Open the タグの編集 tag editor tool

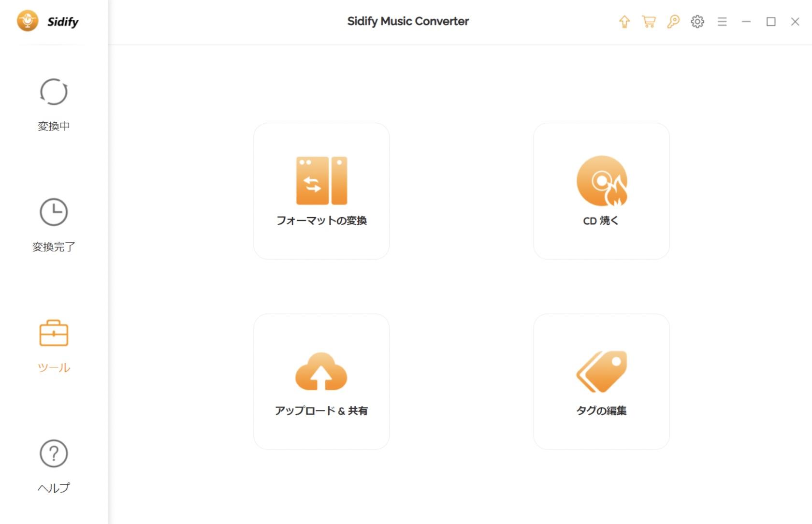tap(601, 381)
